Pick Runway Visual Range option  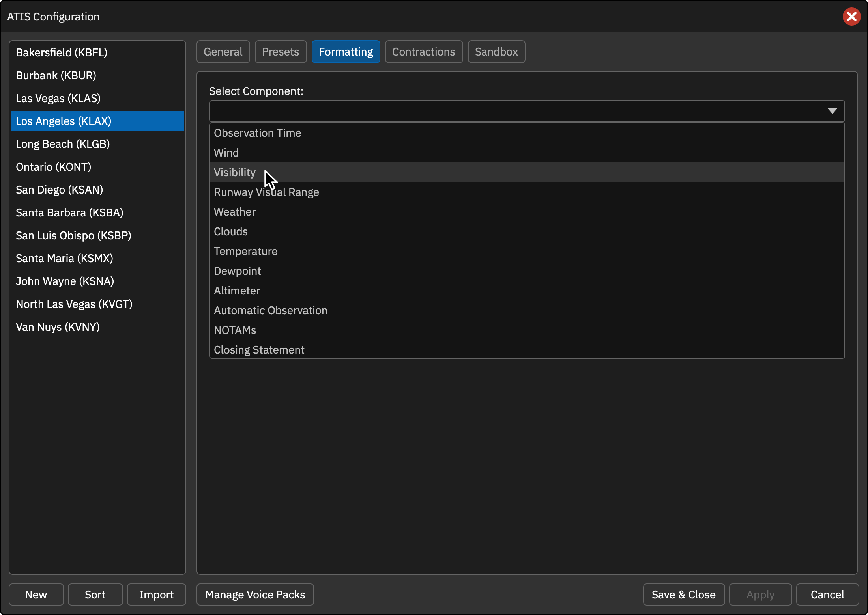coord(527,192)
